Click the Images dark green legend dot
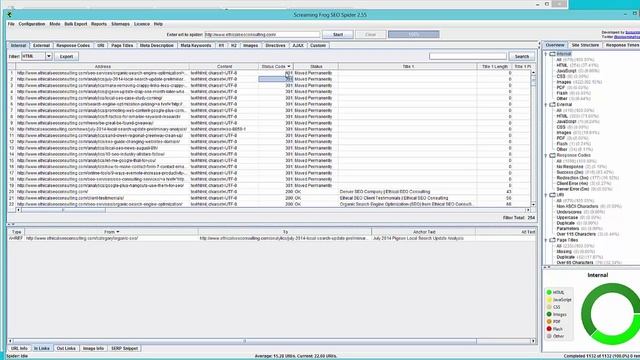The height and width of the screenshot is (360, 640). 549,314
